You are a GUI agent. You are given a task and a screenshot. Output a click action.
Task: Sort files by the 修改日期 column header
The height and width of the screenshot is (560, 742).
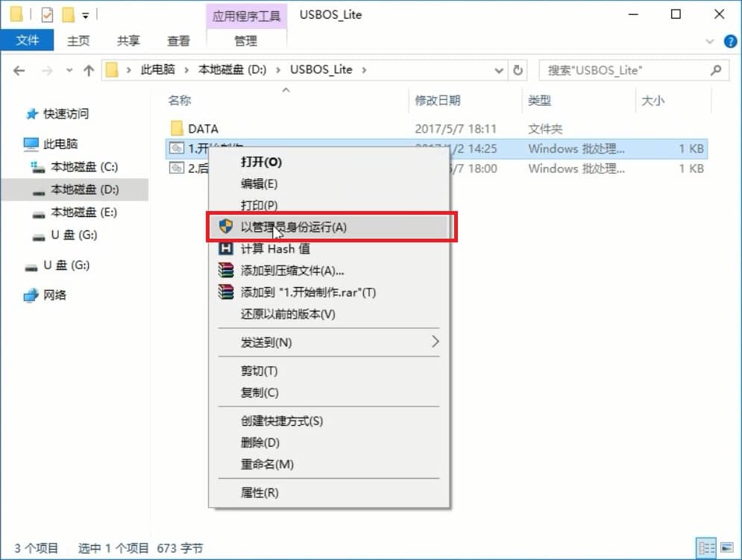click(x=438, y=100)
